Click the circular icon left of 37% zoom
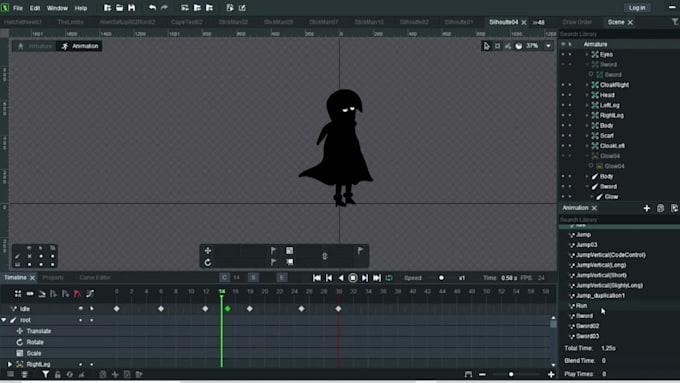 [x=519, y=46]
